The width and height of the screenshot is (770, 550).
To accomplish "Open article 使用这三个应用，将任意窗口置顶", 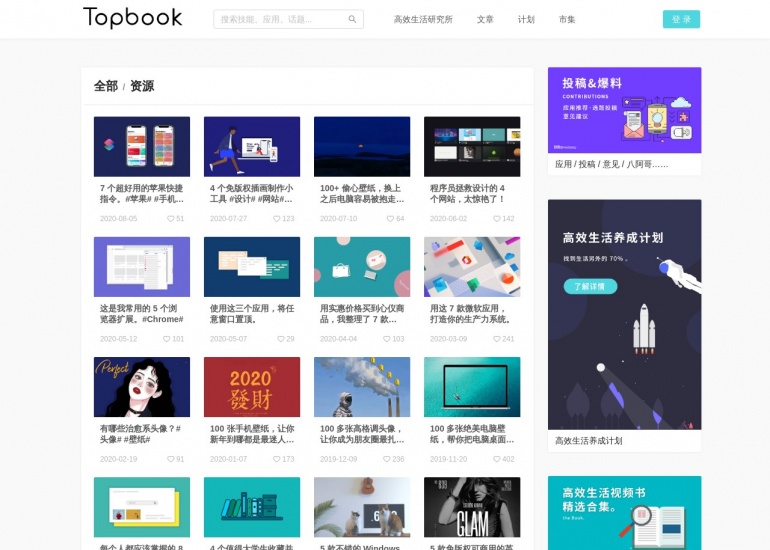I will 252,314.
